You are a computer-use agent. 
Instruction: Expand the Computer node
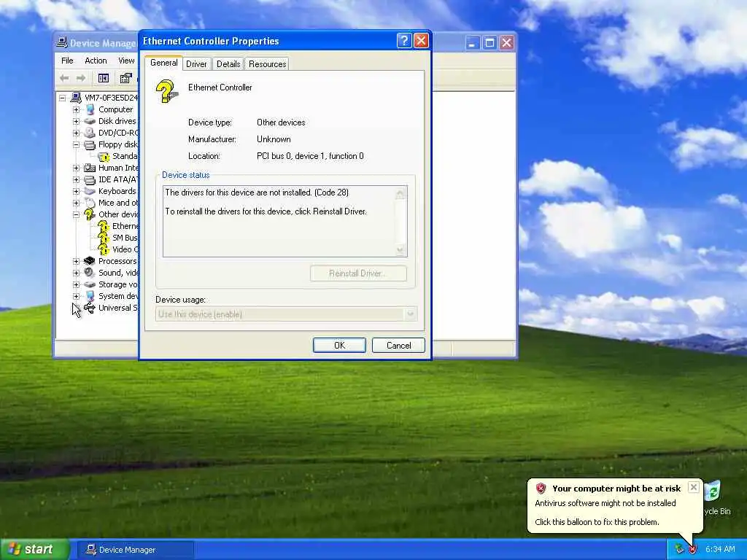tap(76, 109)
